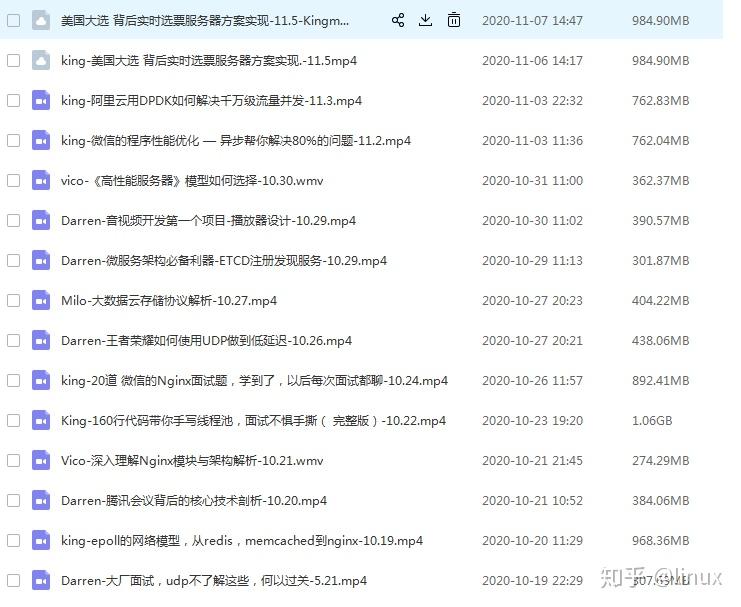Open vico-《高性能服务器》模型如何选择-10.30.wmv
This screenshot has height=607, width=741.
click(x=192, y=181)
